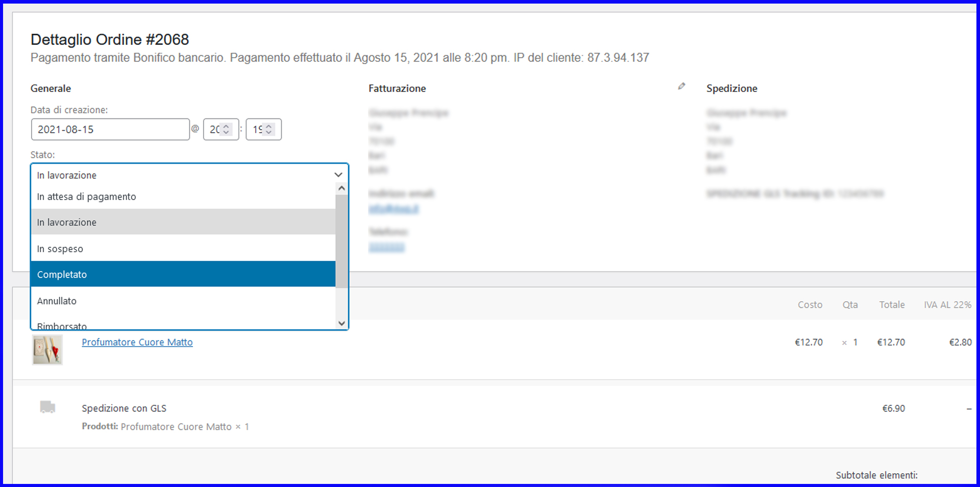The width and height of the screenshot is (980, 487).
Task: Collapse the Stato dropdown via its chevron
Action: point(338,175)
